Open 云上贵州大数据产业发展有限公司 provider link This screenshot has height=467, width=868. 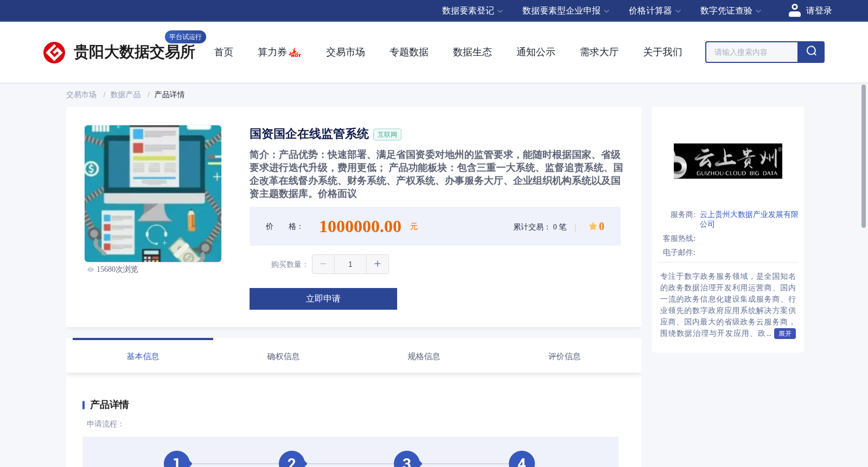coord(749,219)
